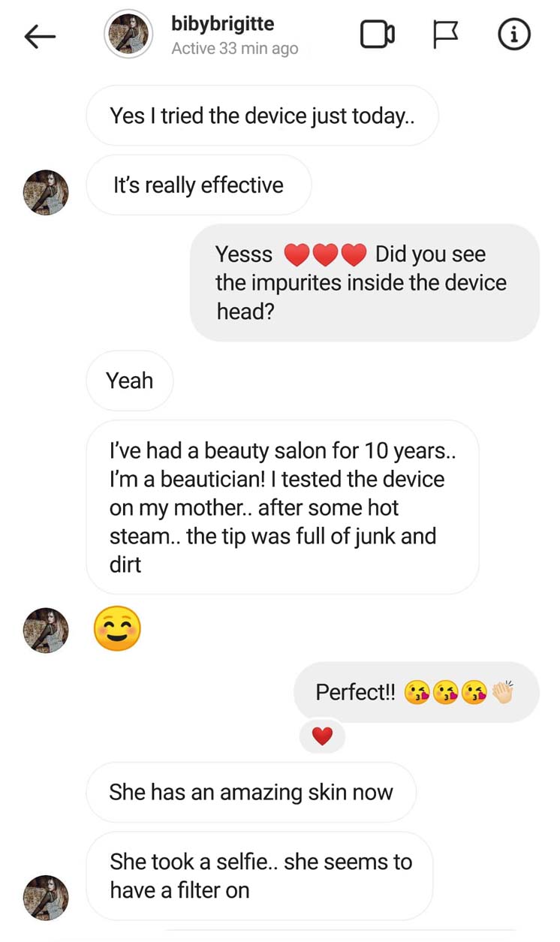Open conversation info with the circled i icon
Viewport: 560px width, 942px height.
pyautogui.click(x=514, y=35)
